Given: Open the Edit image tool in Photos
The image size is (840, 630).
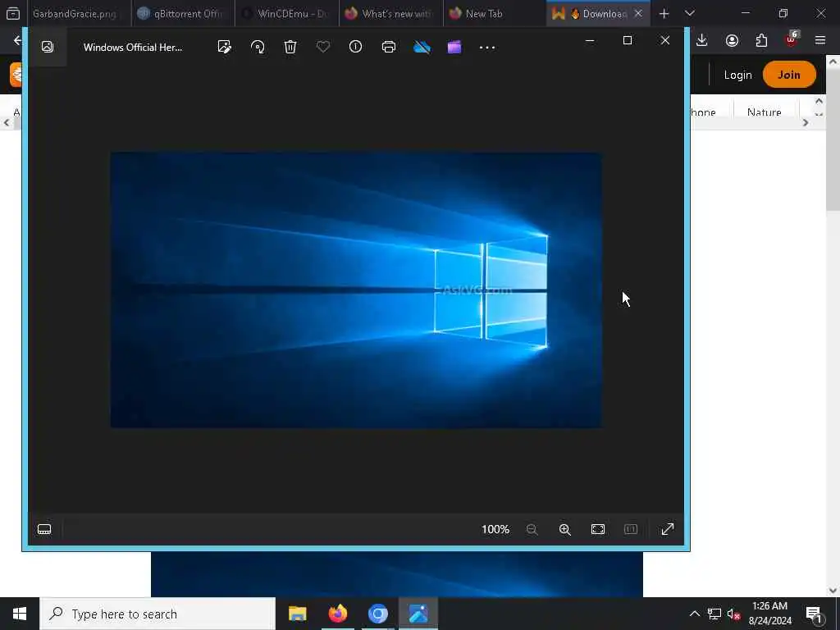Looking at the screenshot, I should tap(225, 47).
